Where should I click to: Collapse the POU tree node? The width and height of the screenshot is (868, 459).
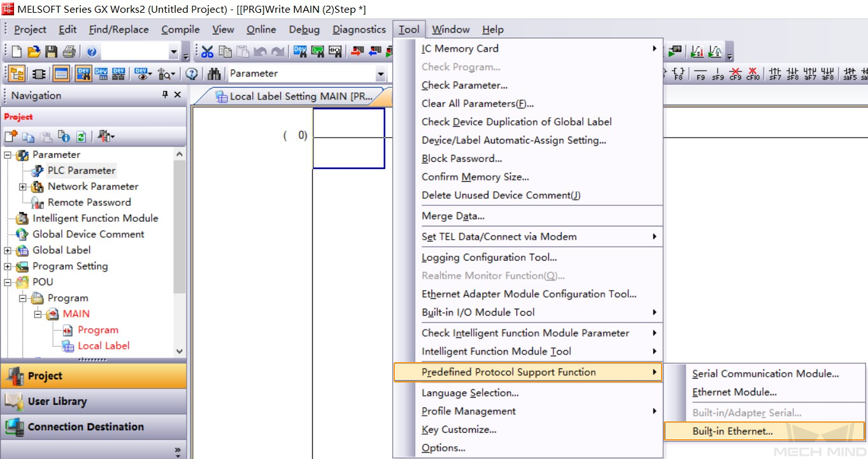click(8, 282)
